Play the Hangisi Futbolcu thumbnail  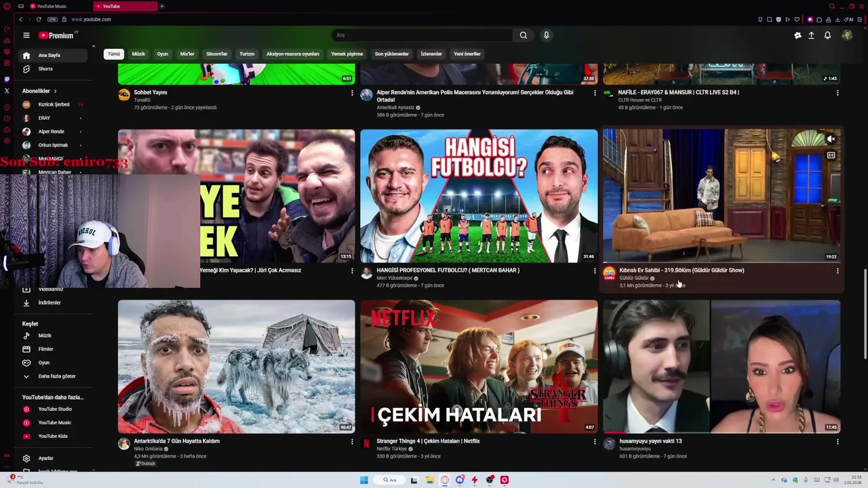click(x=479, y=195)
